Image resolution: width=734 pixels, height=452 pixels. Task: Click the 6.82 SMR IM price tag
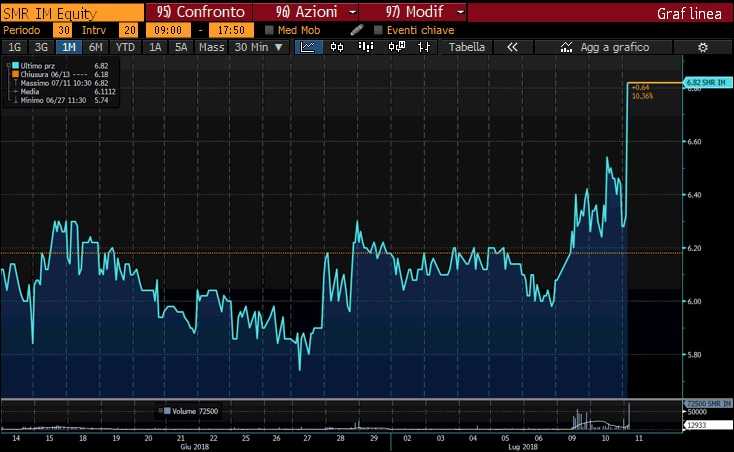coord(708,83)
